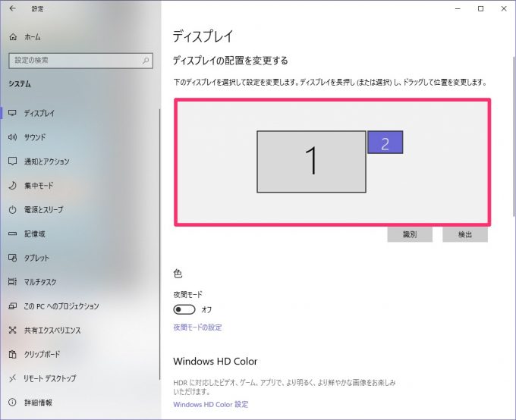Viewport: 516px width, 420px height.
Task: Open the 夜間モードの設定 link
Action: [x=197, y=328]
